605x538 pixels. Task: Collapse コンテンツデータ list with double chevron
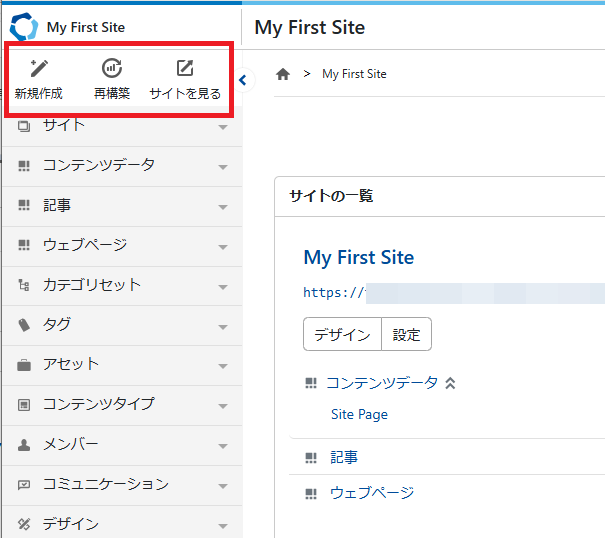[x=450, y=383]
